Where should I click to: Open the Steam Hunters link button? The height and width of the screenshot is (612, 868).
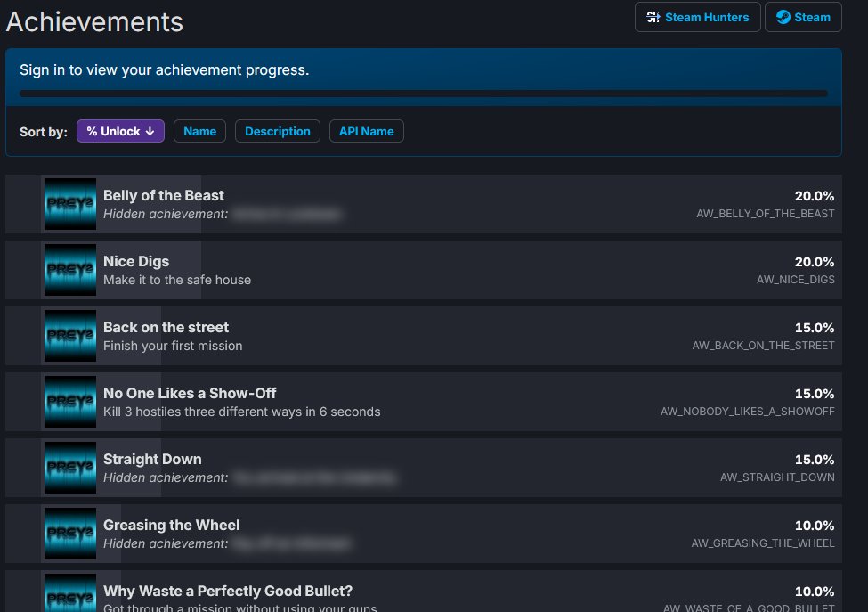point(697,17)
